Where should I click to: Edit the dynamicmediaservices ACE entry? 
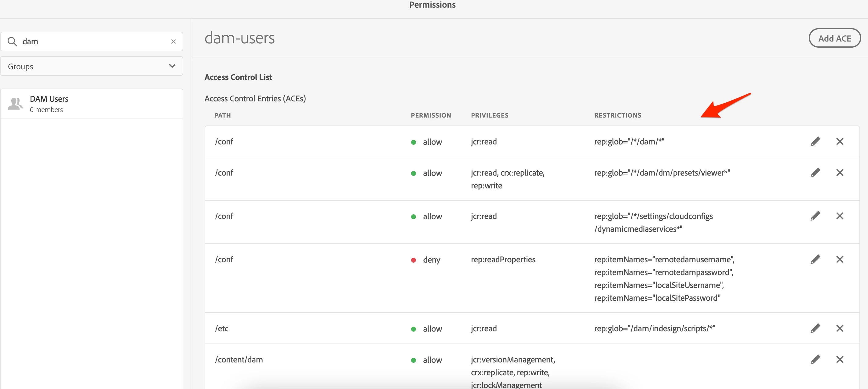[815, 216]
